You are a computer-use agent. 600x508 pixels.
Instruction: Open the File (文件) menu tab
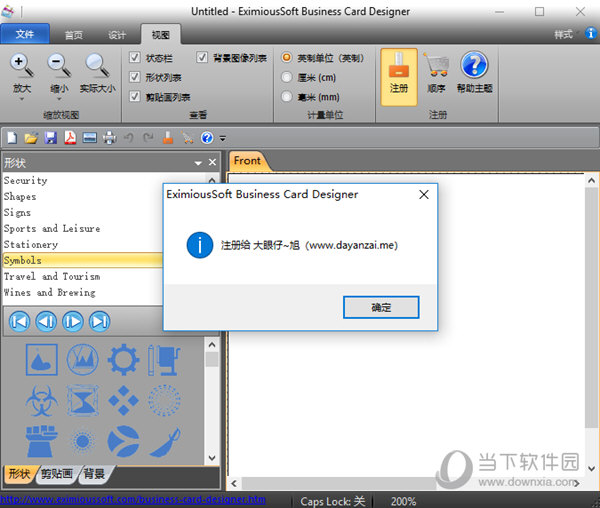click(x=25, y=34)
